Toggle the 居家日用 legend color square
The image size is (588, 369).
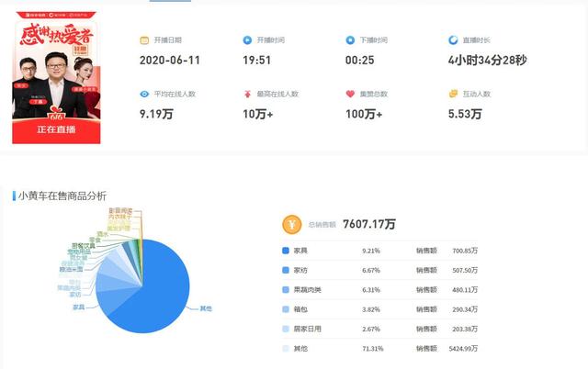point(286,329)
